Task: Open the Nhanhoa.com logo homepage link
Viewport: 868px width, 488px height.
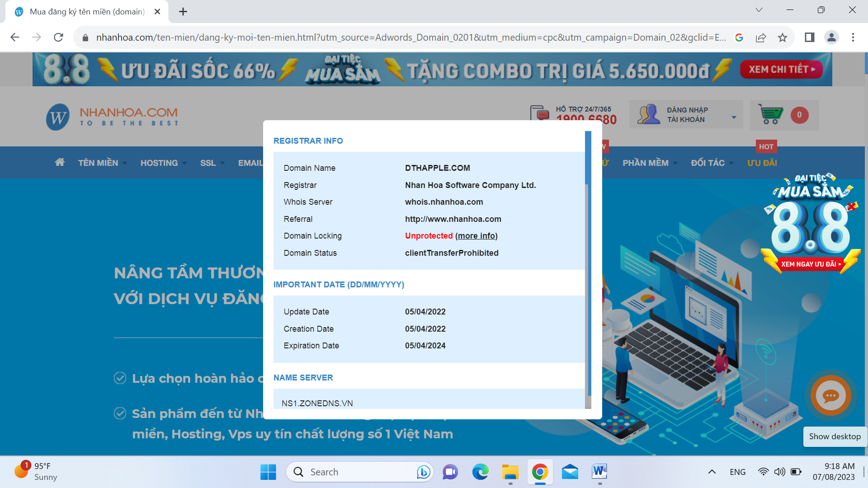Action: pos(112,117)
